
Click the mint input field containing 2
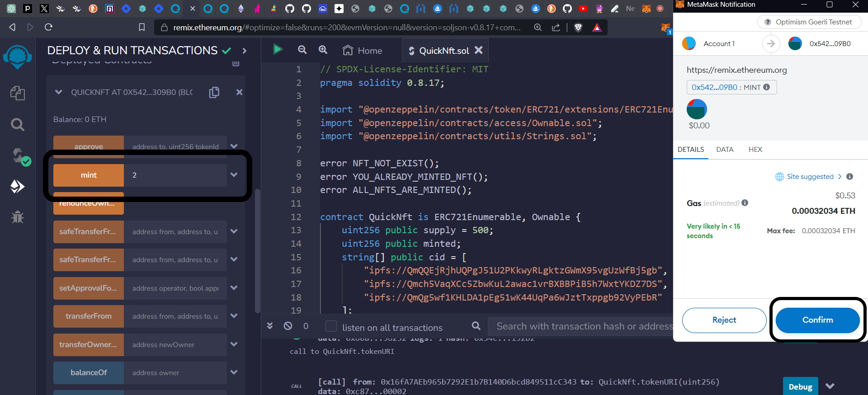pyautogui.click(x=175, y=175)
